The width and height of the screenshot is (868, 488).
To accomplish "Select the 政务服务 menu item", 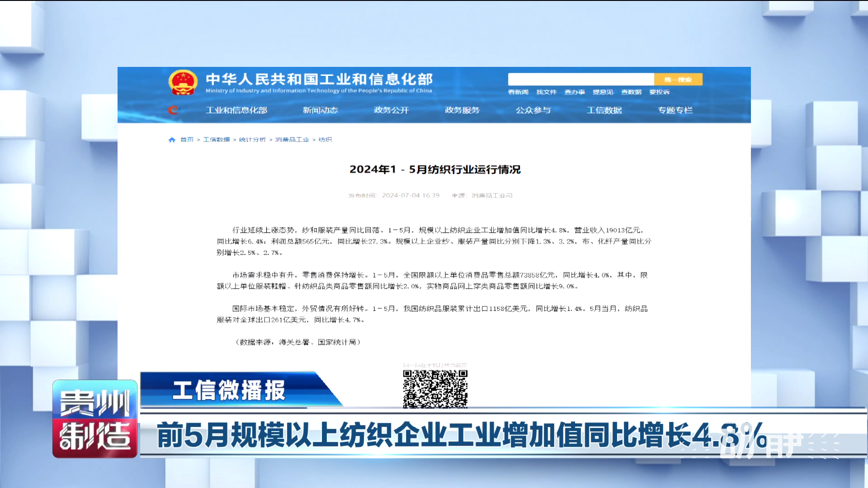I will 462,110.
